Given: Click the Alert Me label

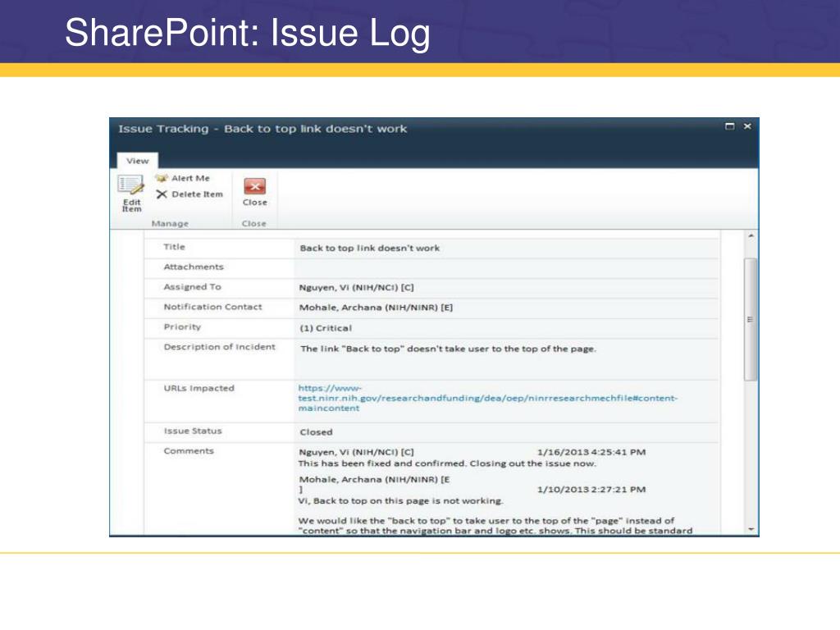Looking at the screenshot, I should pos(190,178).
